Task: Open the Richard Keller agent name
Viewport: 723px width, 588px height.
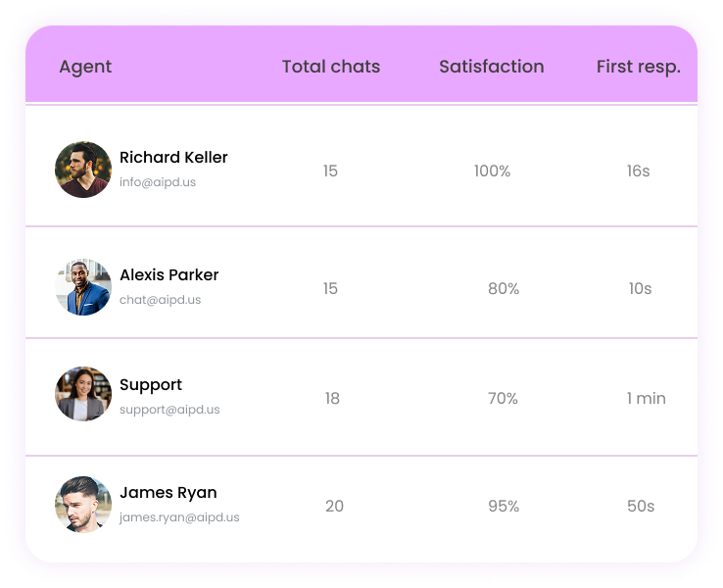Action: pos(173,157)
